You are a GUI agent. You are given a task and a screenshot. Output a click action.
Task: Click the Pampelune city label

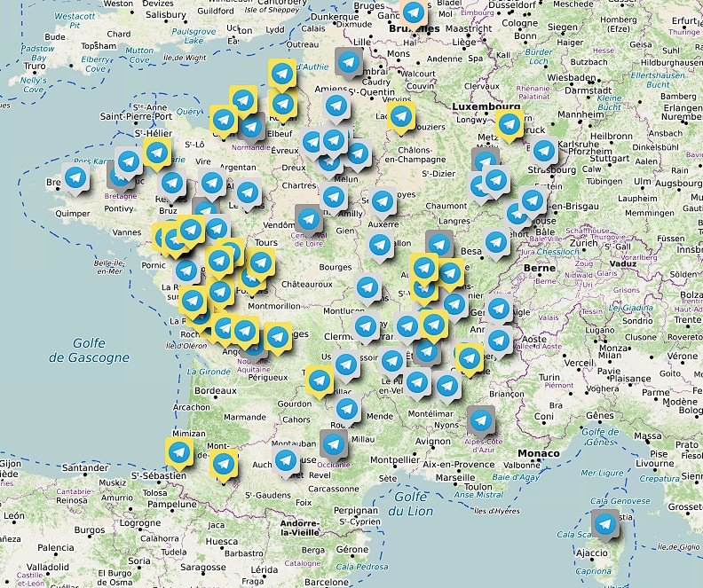point(172,505)
